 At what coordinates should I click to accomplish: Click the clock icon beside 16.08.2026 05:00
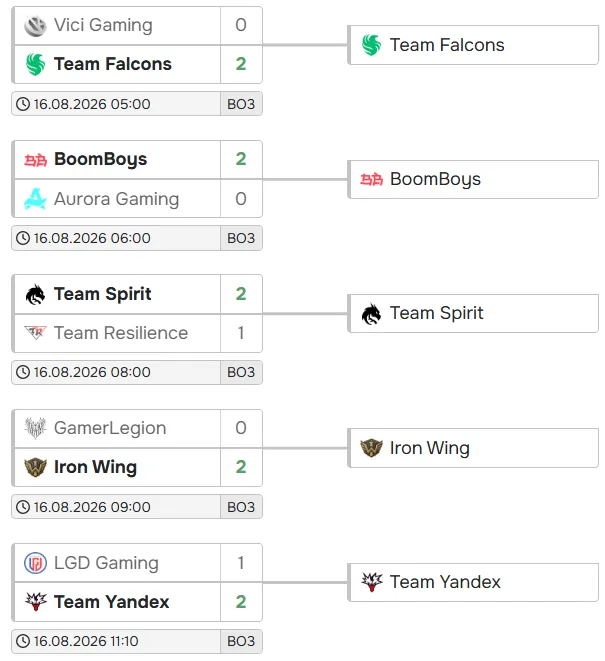click(23, 104)
